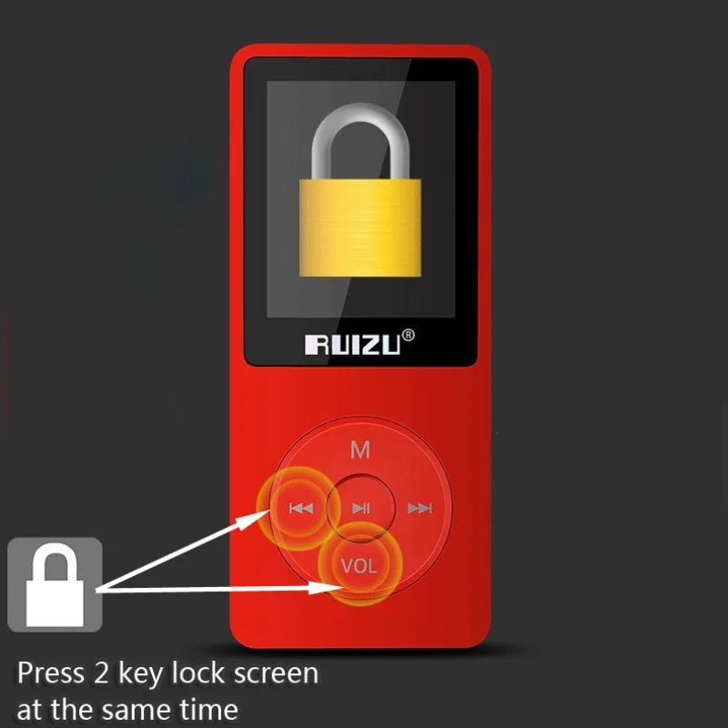Select the "at the same time" caption line
Screen dimensions: 728x728
coord(127,710)
